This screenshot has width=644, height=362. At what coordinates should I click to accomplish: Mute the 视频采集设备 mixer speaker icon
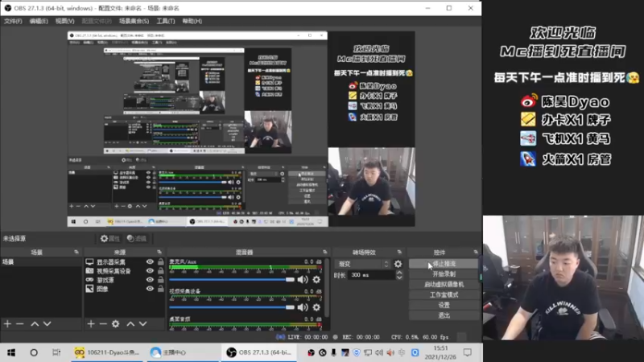point(303,307)
